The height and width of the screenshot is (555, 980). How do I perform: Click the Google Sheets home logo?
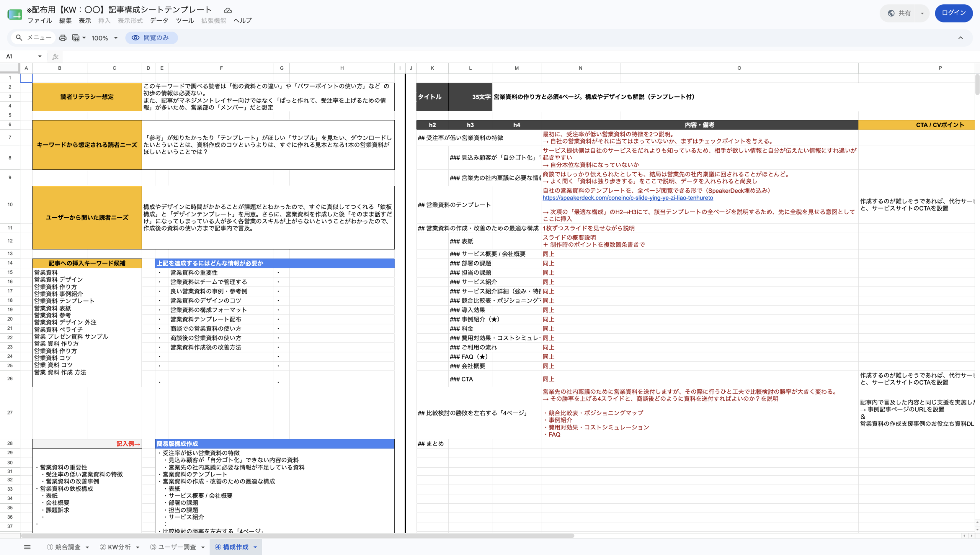pyautogui.click(x=15, y=15)
